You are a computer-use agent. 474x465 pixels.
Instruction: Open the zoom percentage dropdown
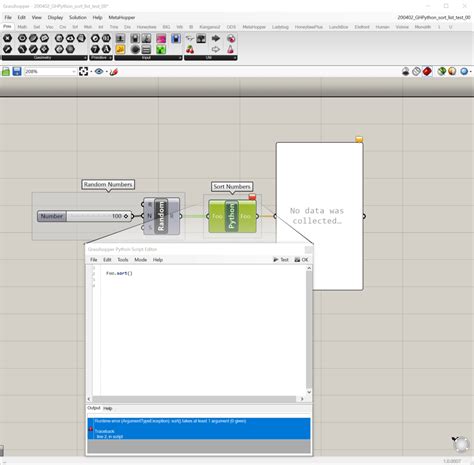pos(74,72)
